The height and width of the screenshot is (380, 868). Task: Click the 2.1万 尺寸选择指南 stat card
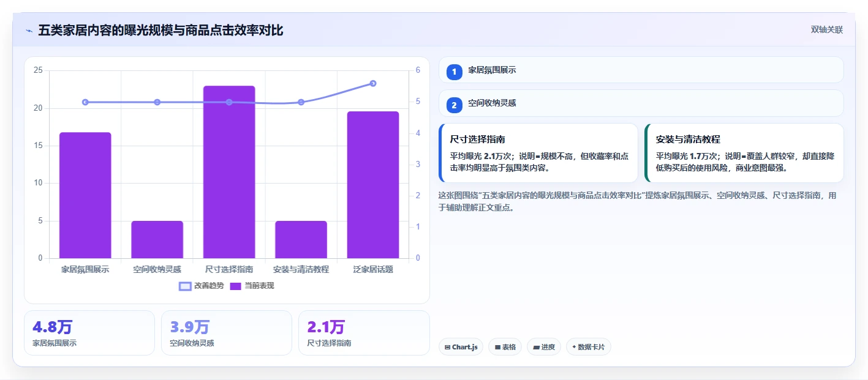point(364,333)
